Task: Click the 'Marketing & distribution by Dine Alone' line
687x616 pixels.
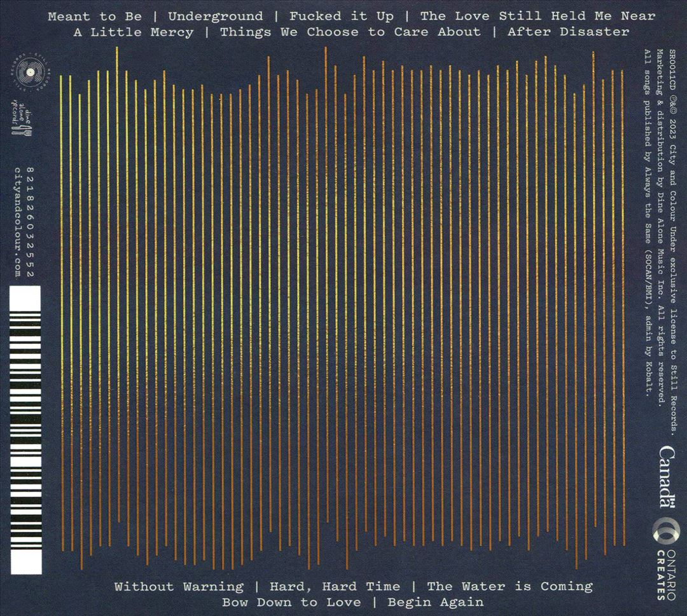Action: pyautogui.click(x=660, y=228)
